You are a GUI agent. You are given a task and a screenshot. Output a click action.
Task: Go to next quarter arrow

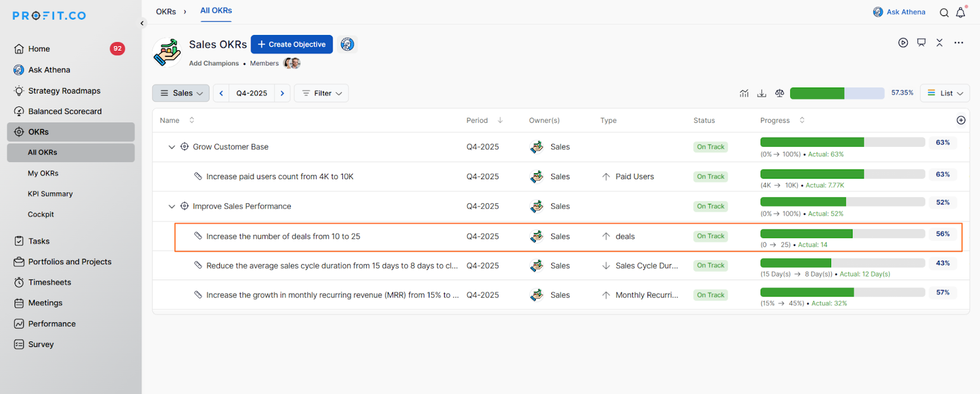tap(282, 93)
